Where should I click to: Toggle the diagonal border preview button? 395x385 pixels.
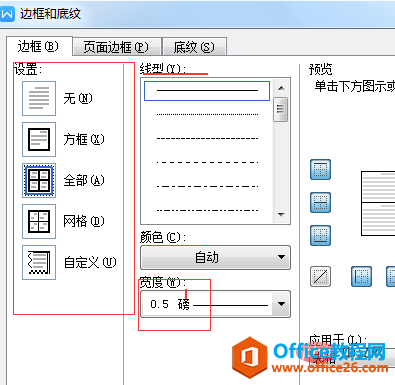320,276
